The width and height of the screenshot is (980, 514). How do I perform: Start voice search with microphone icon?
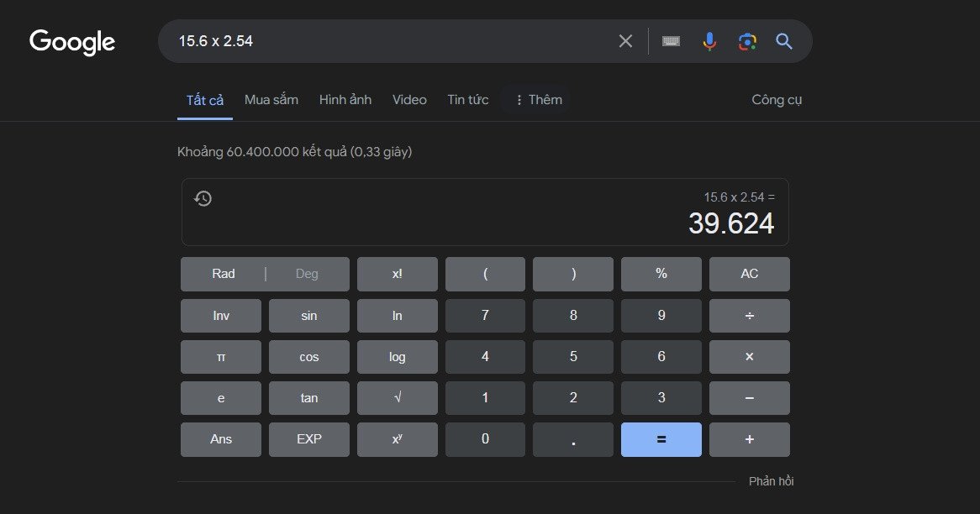710,41
